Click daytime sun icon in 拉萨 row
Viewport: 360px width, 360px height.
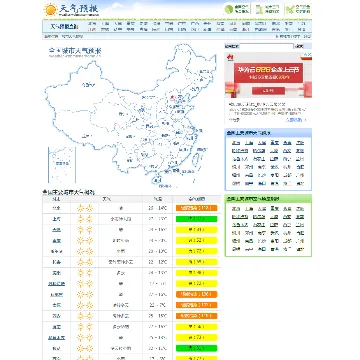(x=80, y=348)
